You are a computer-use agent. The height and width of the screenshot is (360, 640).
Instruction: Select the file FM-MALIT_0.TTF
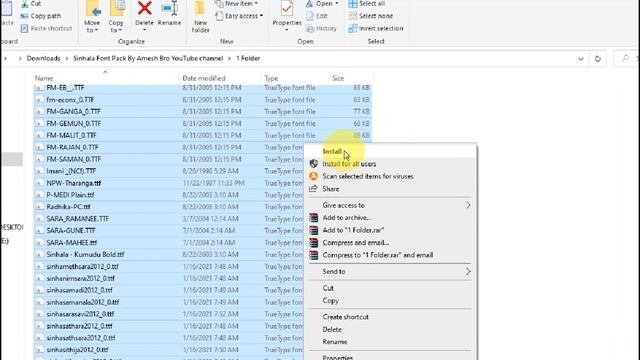pyautogui.click(x=71, y=136)
